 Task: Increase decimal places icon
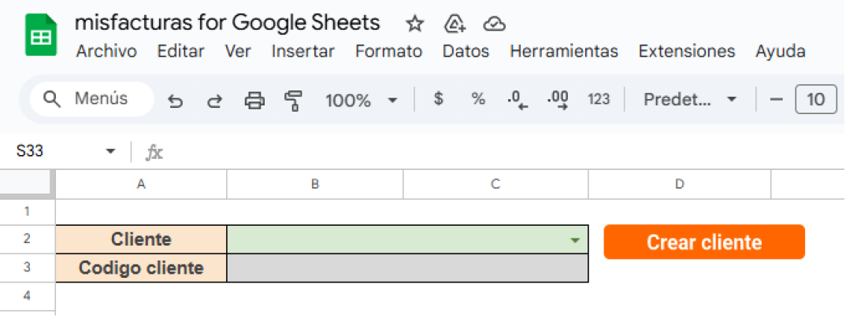pyautogui.click(x=558, y=100)
